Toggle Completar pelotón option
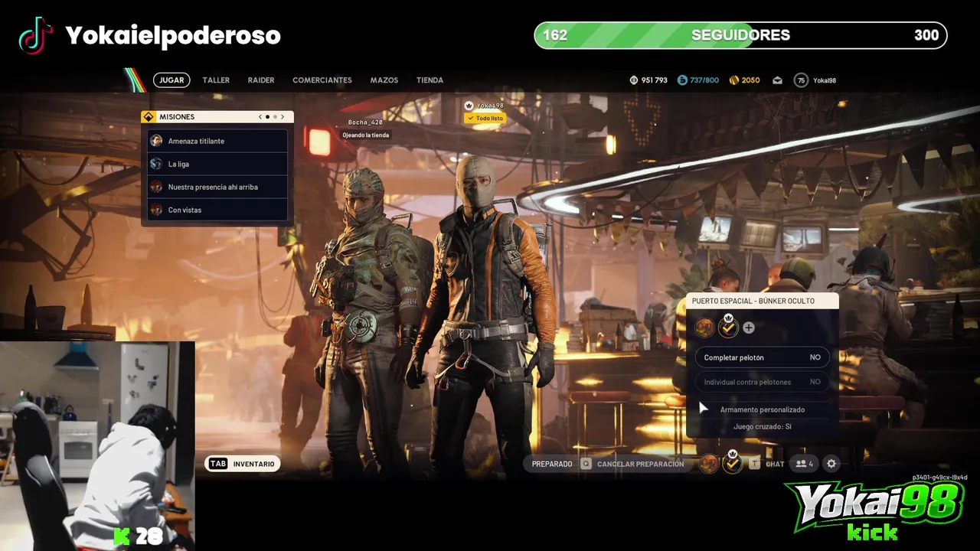The height and width of the screenshot is (551, 980). (x=762, y=357)
